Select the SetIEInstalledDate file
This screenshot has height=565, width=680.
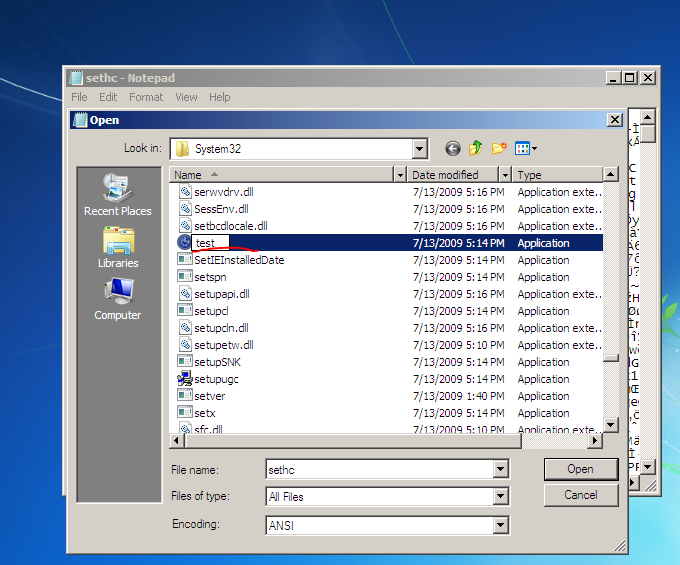(x=239, y=260)
